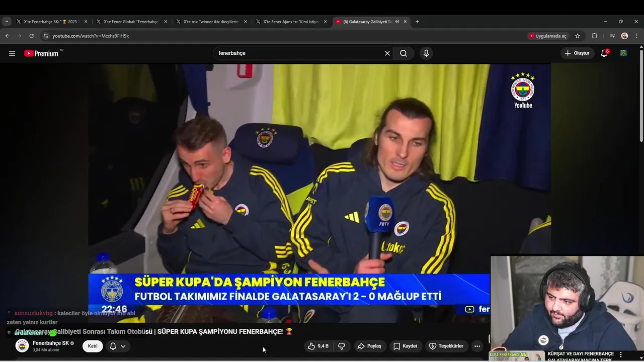Start voice search with microphone

(x=426, y=53)
